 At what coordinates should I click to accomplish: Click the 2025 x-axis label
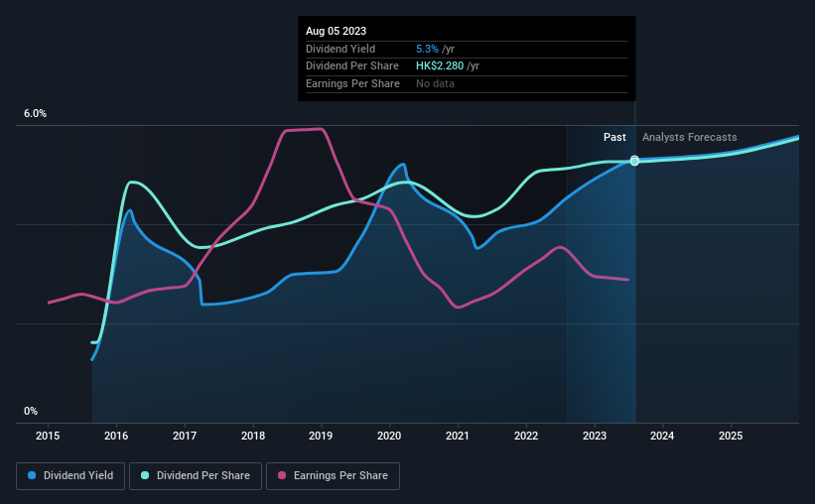pos(731,436)
